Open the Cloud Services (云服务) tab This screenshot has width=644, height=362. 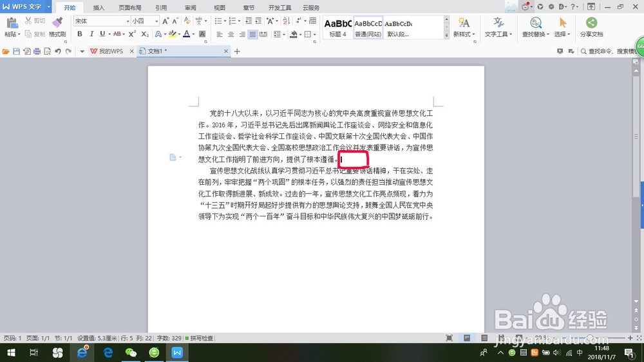coord(311,7)
